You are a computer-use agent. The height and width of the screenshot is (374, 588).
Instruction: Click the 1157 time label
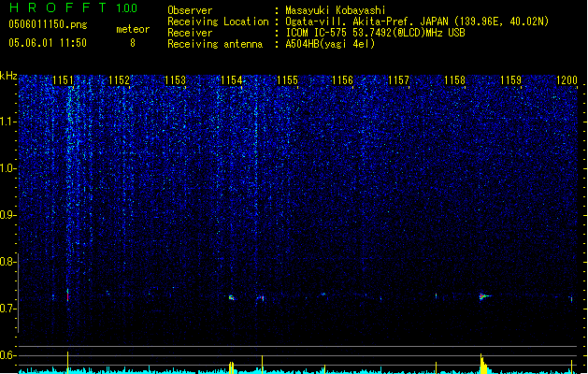(398, 80)
